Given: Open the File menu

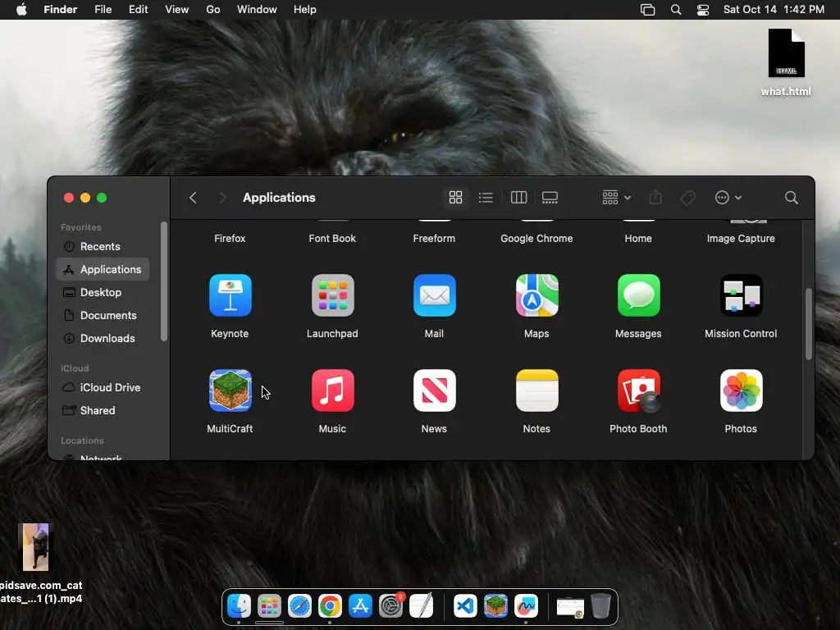Looking at the screenshot, I should pyautogui.click(x=103, y=10).
